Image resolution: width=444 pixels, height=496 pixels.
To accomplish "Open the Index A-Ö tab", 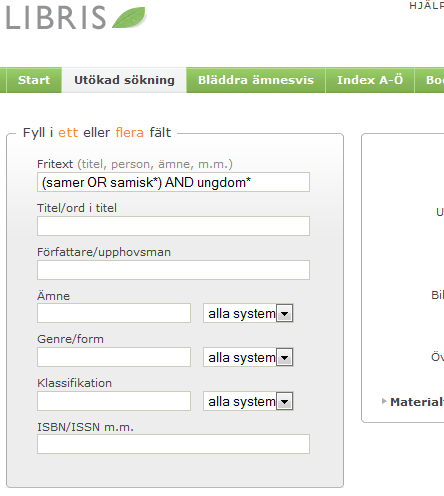I will [370, 80].
